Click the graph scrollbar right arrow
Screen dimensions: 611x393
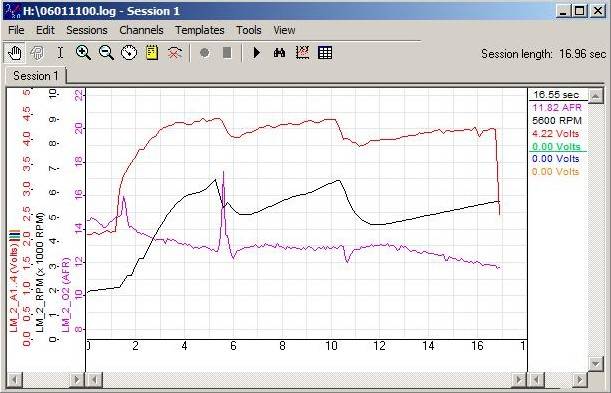click(x=519, y=379)
